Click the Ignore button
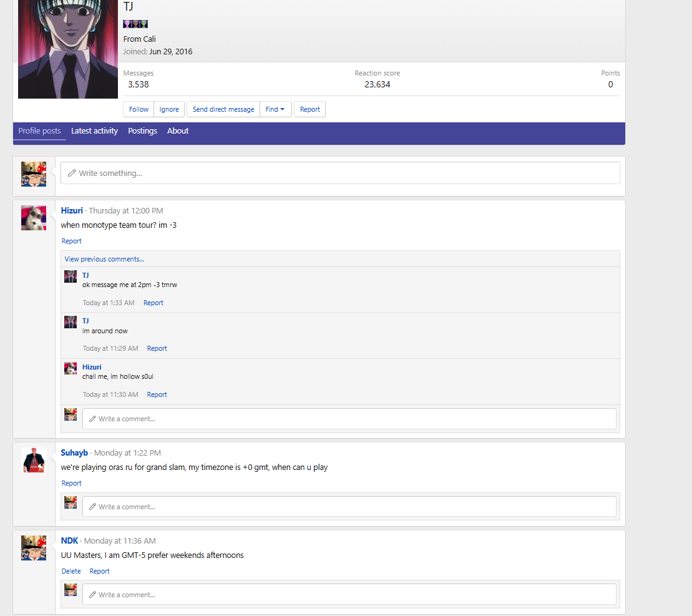692x616 pixels. click(169, 109)
